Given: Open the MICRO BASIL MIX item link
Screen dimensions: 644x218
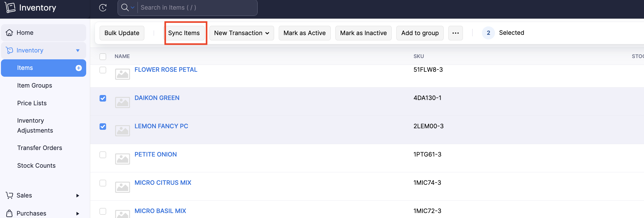Looking at the screenshot, I should coord(160,211).
